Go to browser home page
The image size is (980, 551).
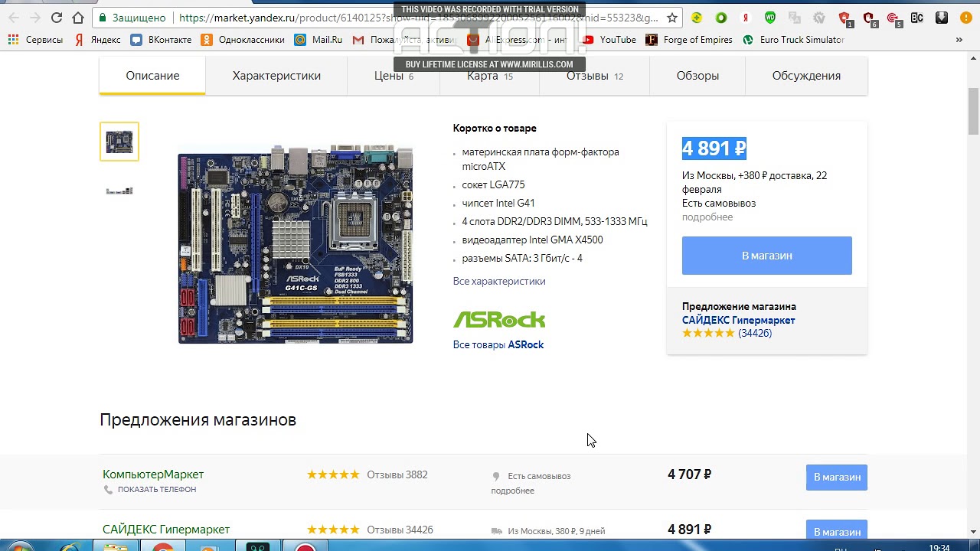click(x=78, y=18)
